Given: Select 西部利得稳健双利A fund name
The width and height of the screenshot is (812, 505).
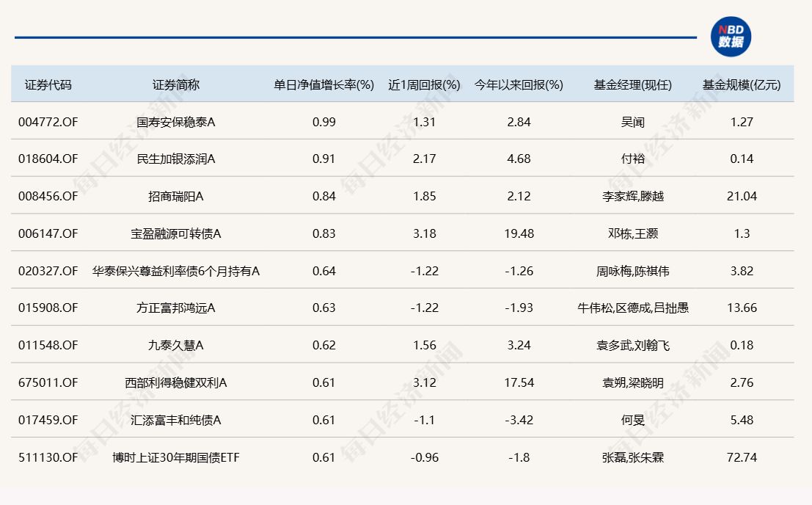Looking at the screenshot, I should [176, 382].
